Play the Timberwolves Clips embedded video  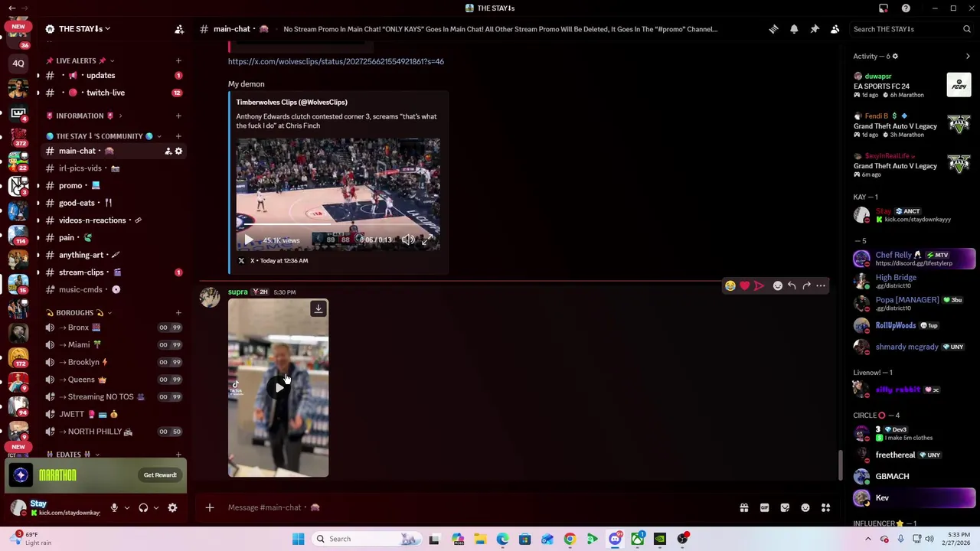point(249,240)
